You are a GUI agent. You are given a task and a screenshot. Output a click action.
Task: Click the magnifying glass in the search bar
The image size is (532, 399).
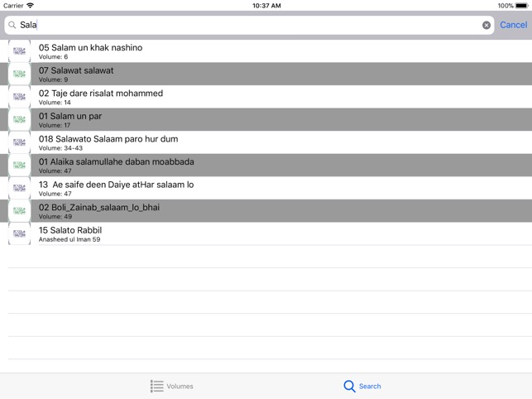(12, 26)
